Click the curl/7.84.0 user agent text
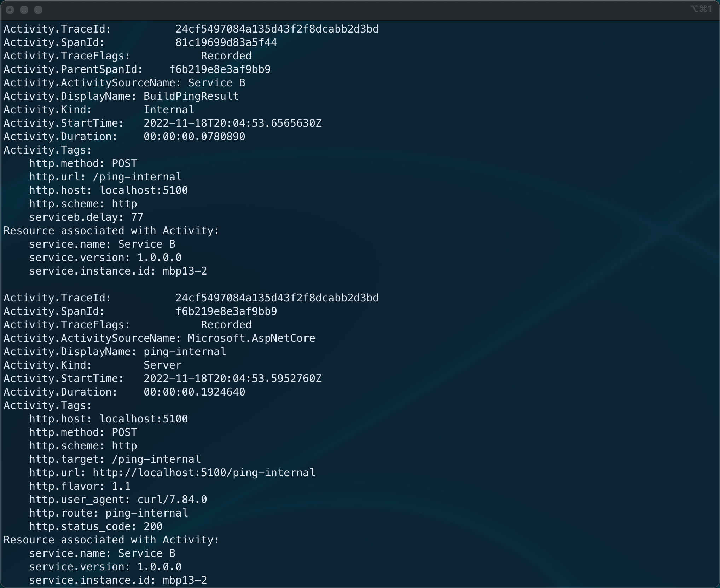720x588 pixels. pos(172,500)
